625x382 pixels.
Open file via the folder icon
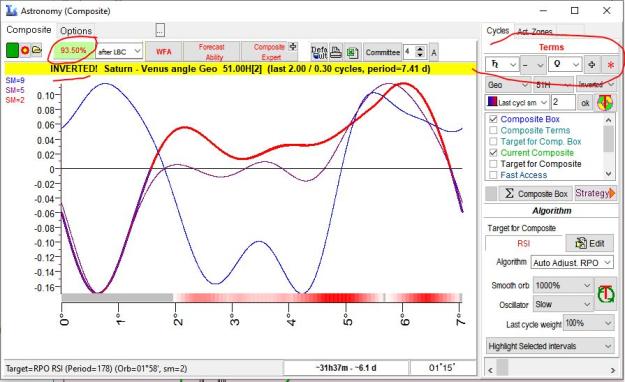pos(37,51)
